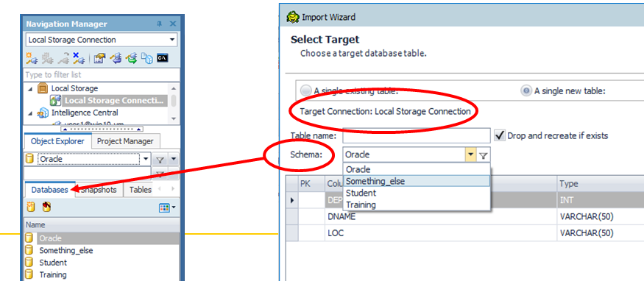Click the database icon beside Something_else
This screenshot has width=644, height=281.
tap(29, 250)
